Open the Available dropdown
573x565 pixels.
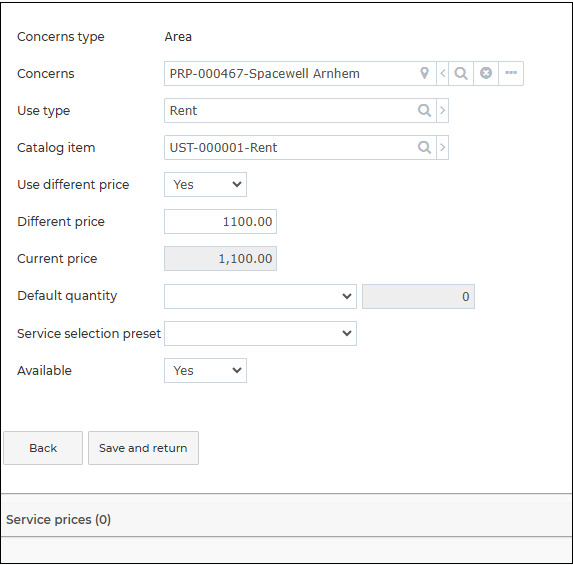click(205, 371)
